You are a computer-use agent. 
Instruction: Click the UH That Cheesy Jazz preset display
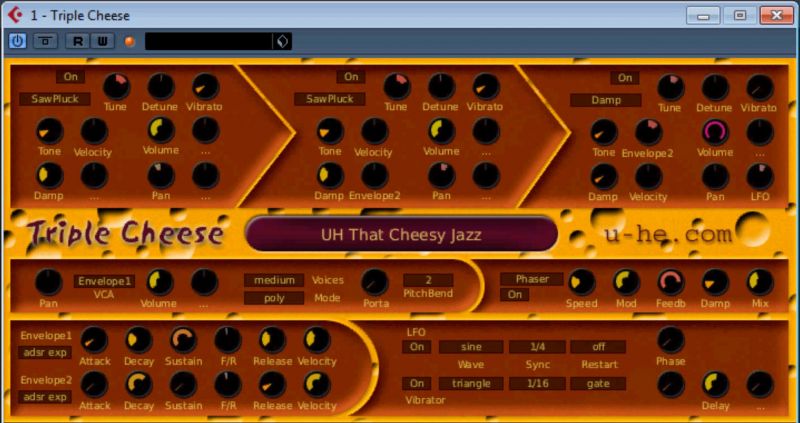click(401, 235)
